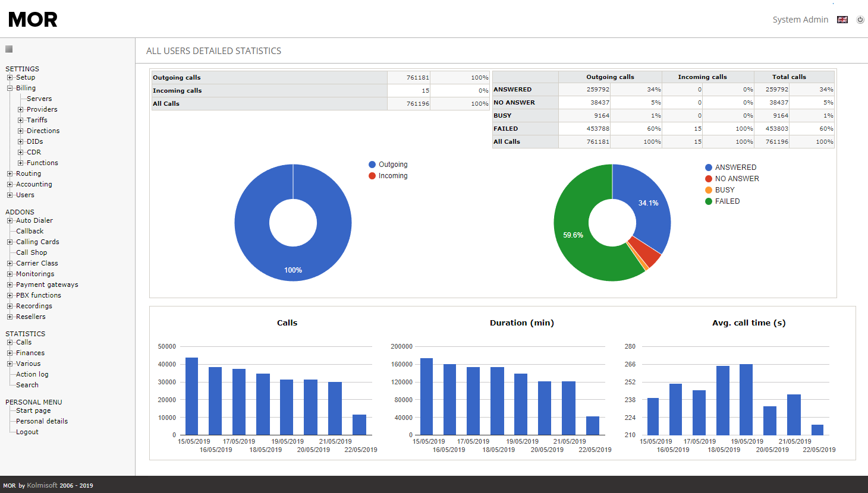Expand the Routing tree node
This screenshot has width=868, height=493.
(10, 173)
